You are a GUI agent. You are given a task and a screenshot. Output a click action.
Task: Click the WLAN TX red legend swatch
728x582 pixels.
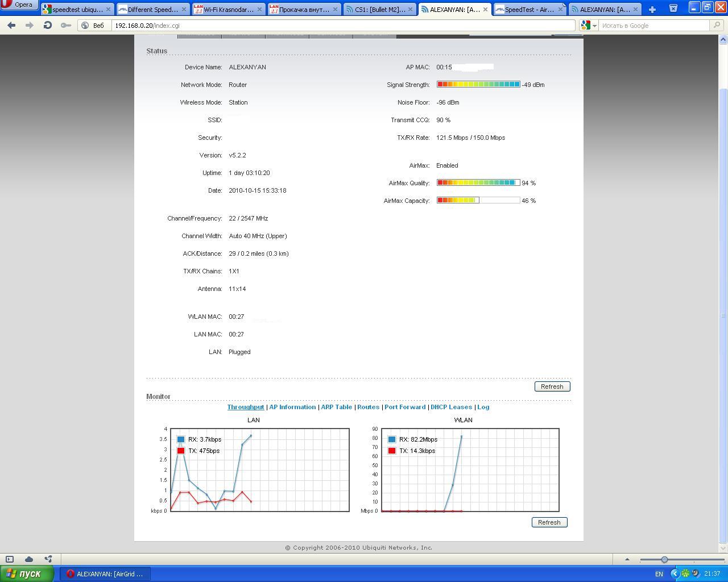click(392, 451)
